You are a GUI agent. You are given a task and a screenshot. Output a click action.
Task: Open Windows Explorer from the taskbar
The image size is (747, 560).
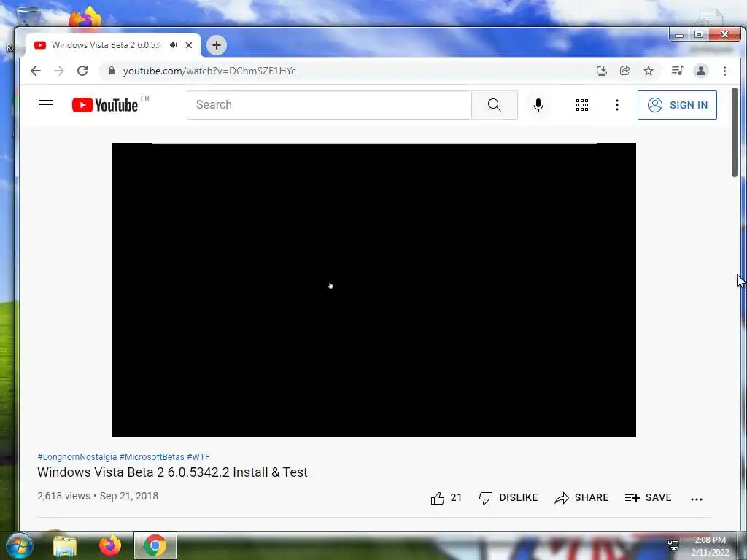click(x=65, y=545)
